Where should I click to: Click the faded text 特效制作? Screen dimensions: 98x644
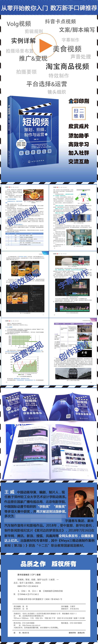[59, 75]
